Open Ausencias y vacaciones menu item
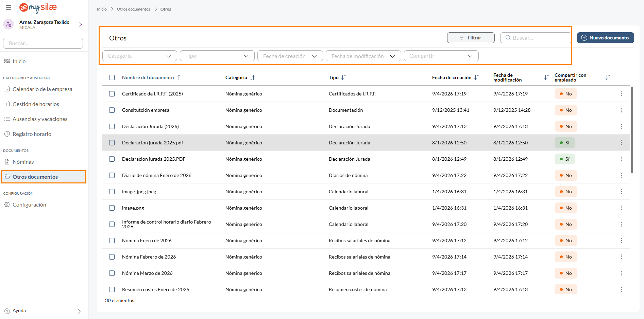 (x=40, y=119)
